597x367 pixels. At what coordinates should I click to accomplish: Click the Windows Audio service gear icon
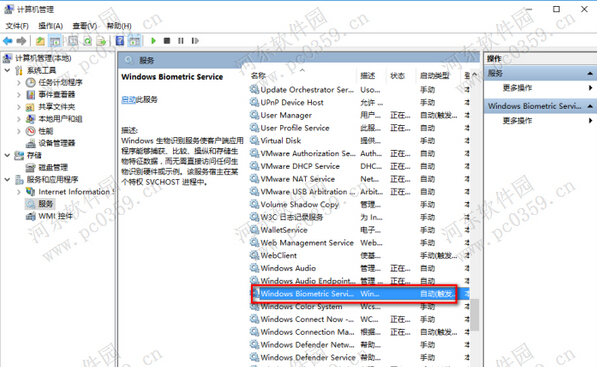coord(254,268)
